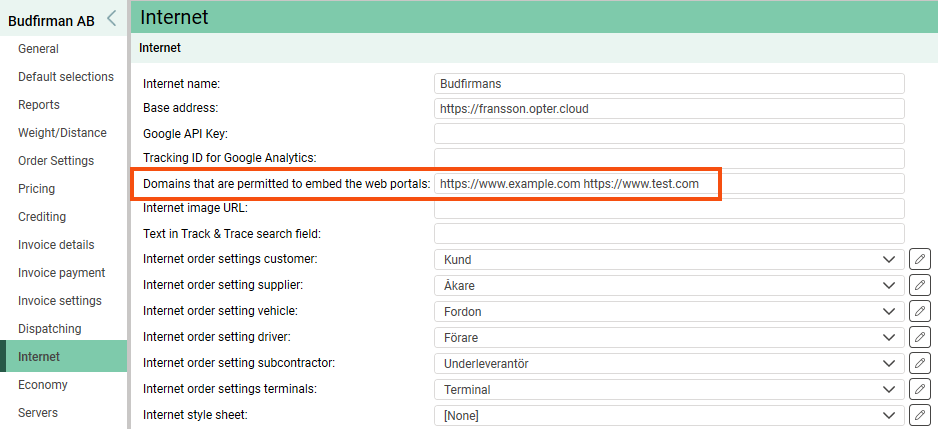Focus the permitted embed domains field
The image size is (938, 429).
[x=669, y=184]
